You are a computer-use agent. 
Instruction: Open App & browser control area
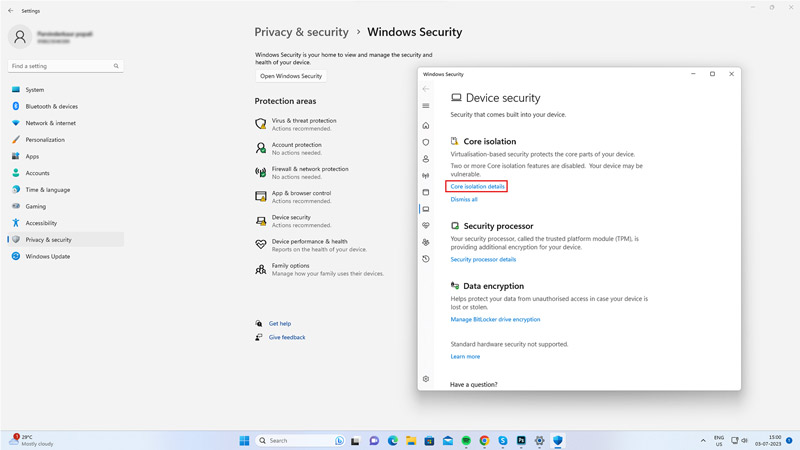(293, 197)
